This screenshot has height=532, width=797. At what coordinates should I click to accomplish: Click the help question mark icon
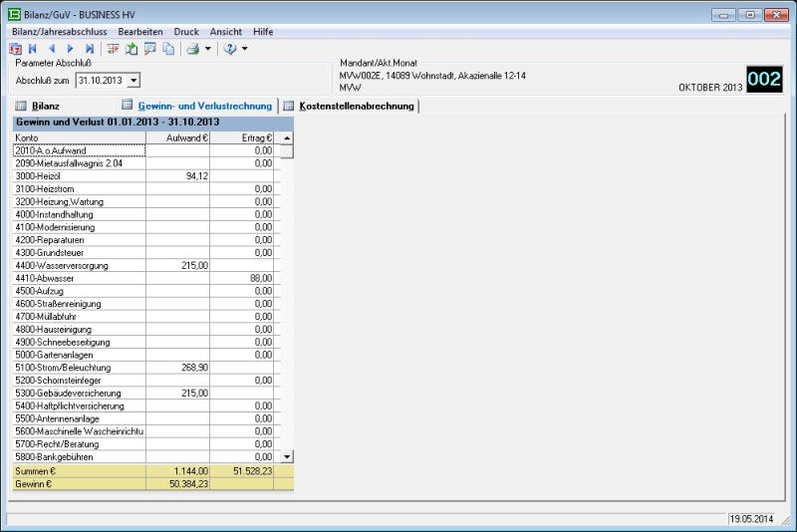click(229, 48)
